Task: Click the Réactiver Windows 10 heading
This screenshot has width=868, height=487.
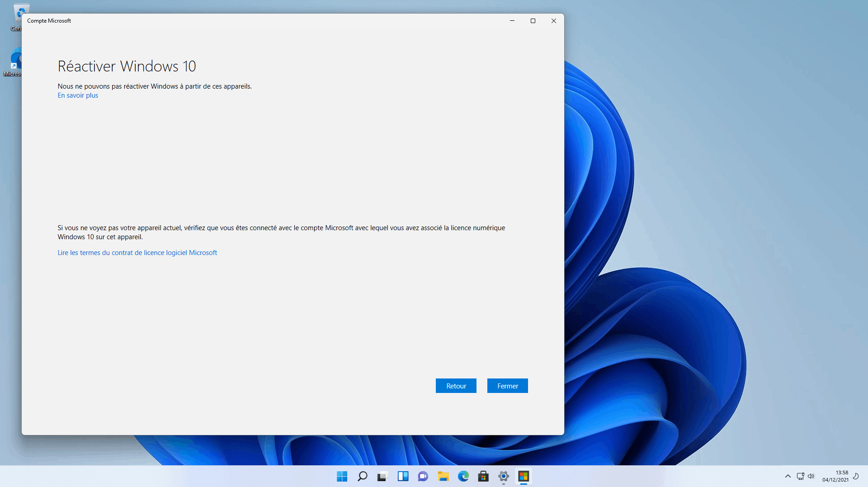Action: click(x=127, y=66)
